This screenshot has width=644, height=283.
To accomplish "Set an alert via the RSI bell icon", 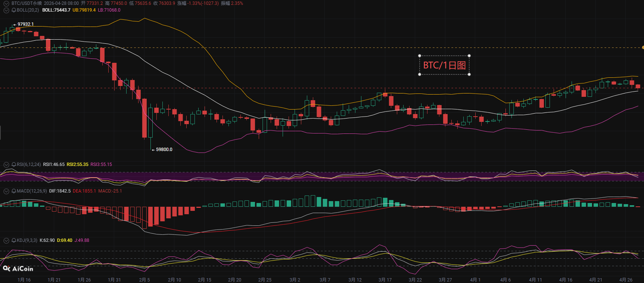I will point(14,164).
